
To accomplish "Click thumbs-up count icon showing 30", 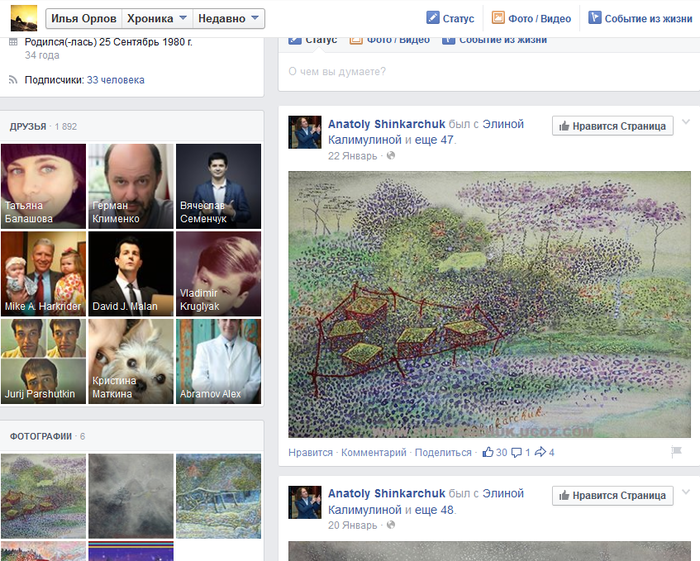I will (x=488, y=452).
